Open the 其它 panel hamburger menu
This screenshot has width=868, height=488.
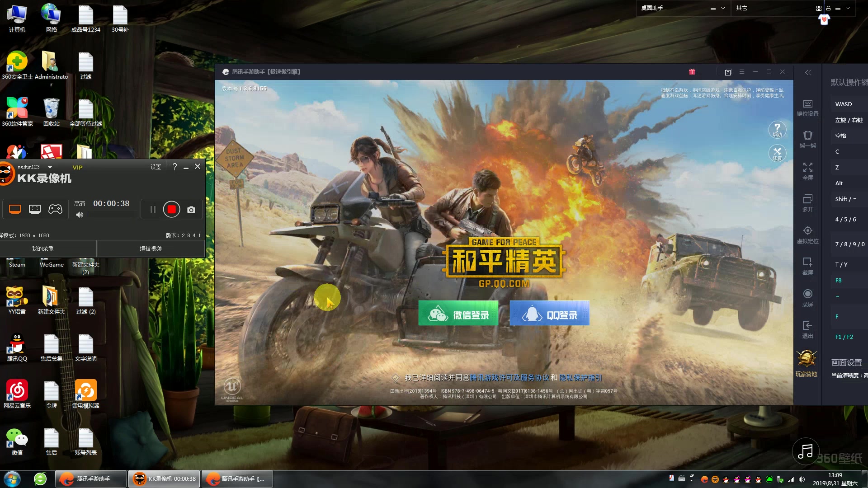pyautogui.click(x=838, y=8)
